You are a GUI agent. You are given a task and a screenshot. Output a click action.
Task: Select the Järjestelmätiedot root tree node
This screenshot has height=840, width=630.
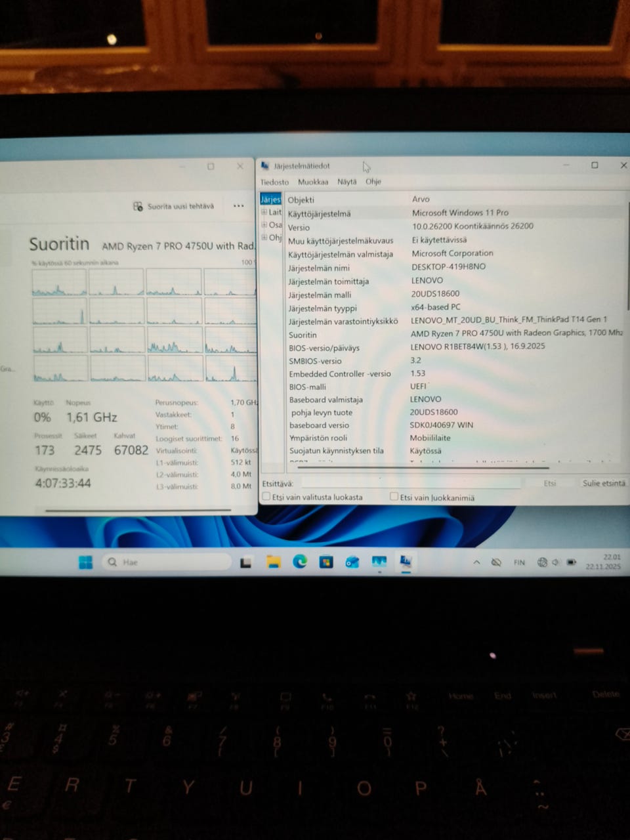(270, 199)
